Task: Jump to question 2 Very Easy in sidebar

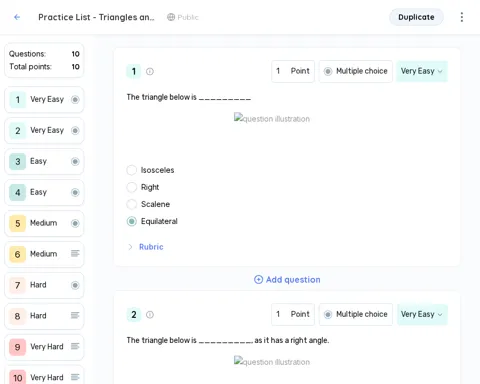Action: click(44, 130)
